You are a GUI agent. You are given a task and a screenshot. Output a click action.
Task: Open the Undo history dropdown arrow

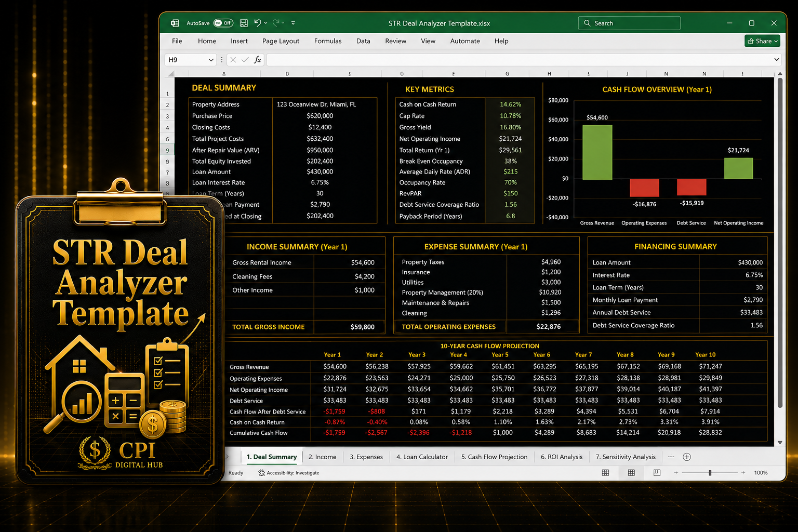click(x=265, y=23)
